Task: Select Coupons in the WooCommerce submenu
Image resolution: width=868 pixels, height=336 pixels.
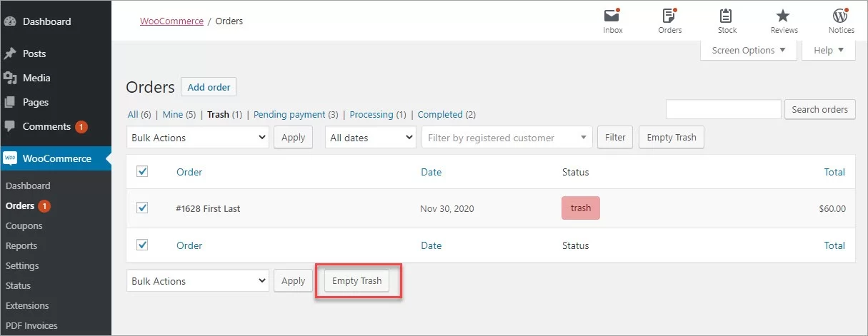Action: click(x=24, y=225)
